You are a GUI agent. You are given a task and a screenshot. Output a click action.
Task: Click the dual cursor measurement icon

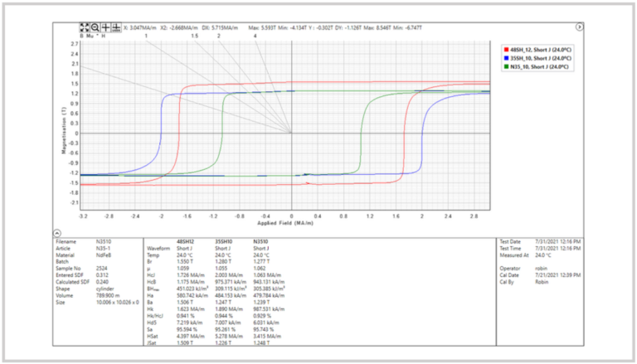pos(117,27)
